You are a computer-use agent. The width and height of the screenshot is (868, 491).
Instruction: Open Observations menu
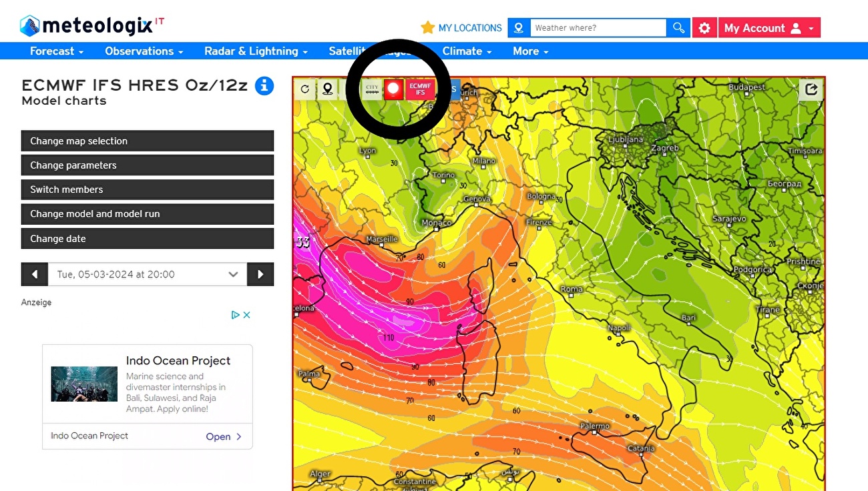[144, 51]
